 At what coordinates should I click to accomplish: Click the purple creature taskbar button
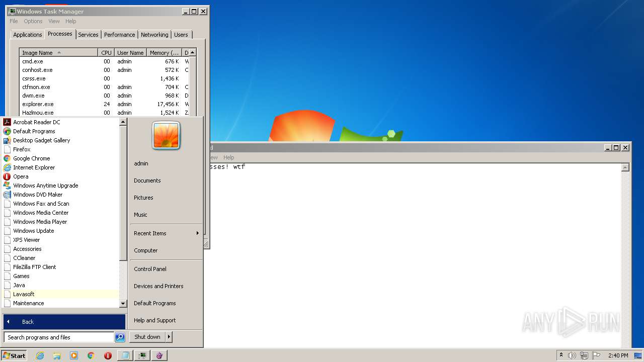[x=159, y=355]
